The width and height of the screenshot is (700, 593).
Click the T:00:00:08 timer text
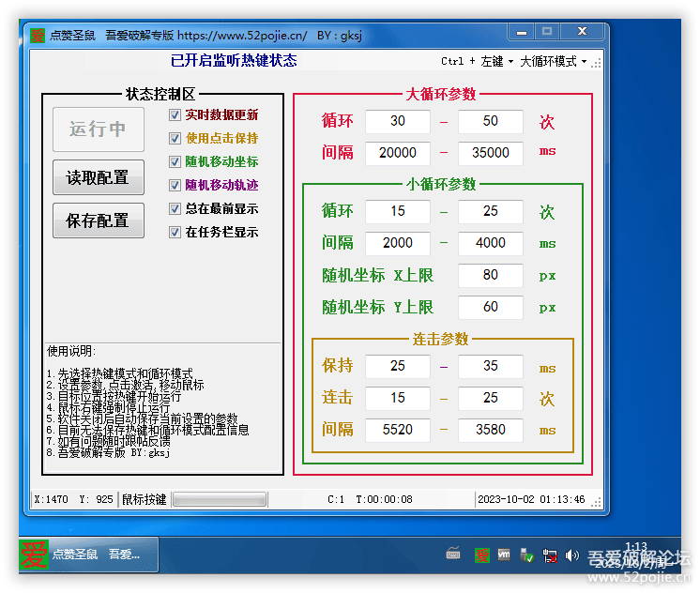pos(384,499)
